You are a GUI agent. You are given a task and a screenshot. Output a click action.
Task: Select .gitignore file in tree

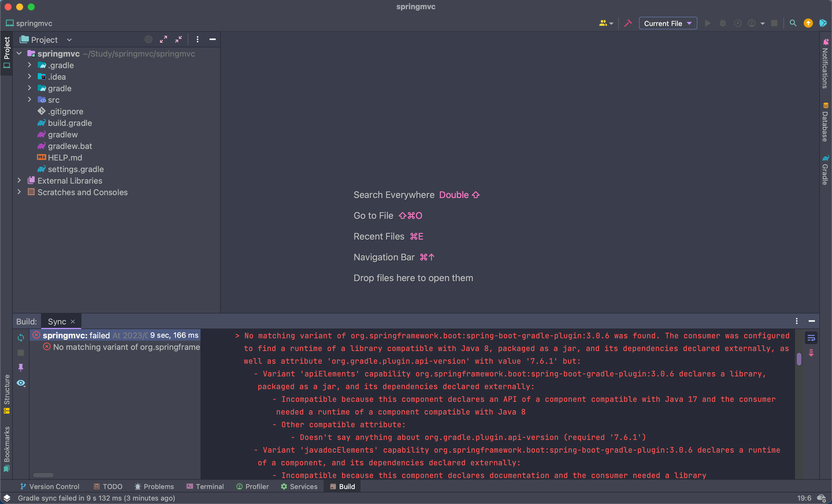[66, 111]
